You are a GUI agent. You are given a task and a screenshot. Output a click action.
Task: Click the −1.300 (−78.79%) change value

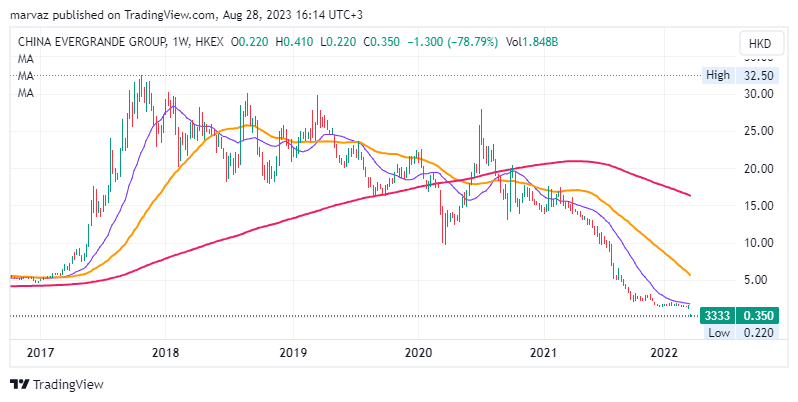point(453,42)
